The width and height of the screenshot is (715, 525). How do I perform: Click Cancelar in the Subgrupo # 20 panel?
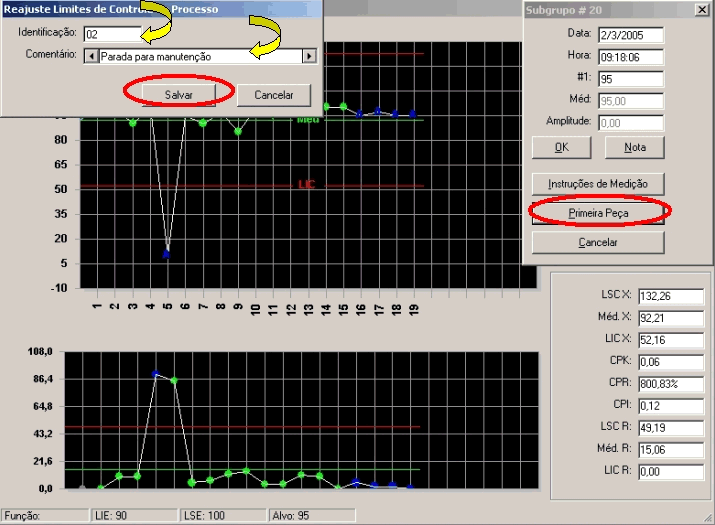(x=598, y=242)
